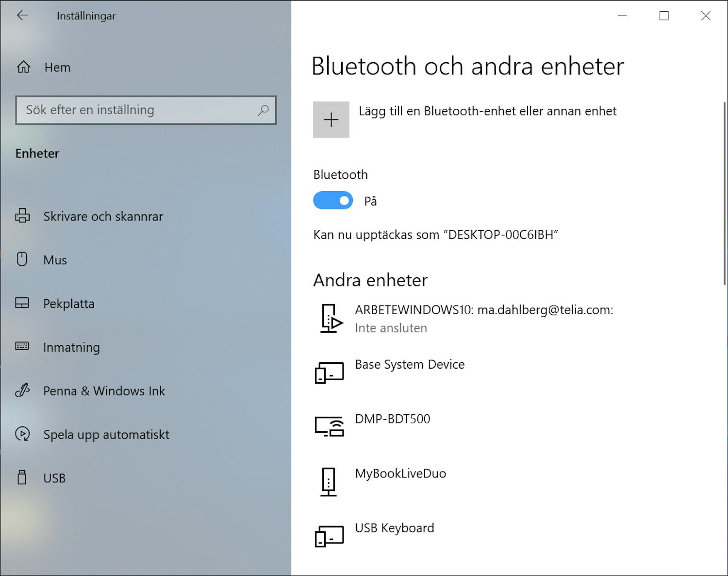
Task: Select the Inmatning keyboard icon
Action: coord(22,347)
